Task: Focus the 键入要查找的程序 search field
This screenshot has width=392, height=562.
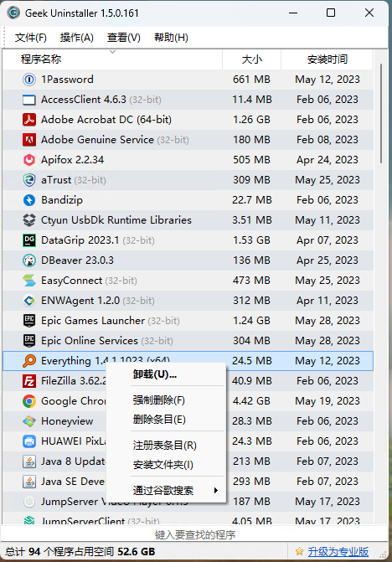Action: coord(194,534)
